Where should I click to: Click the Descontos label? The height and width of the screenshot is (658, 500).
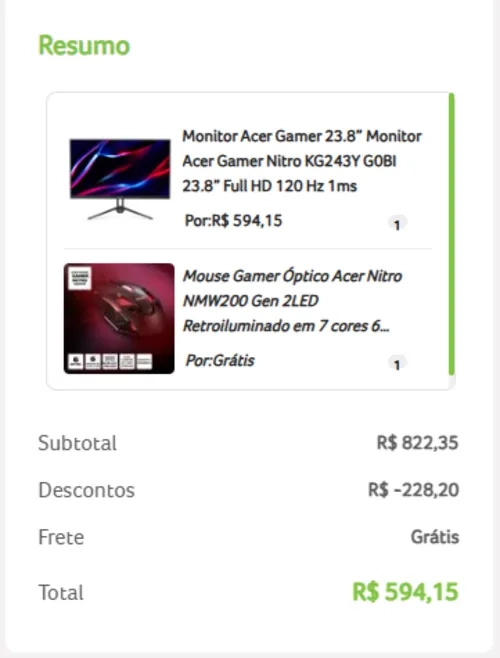[86, 490]
